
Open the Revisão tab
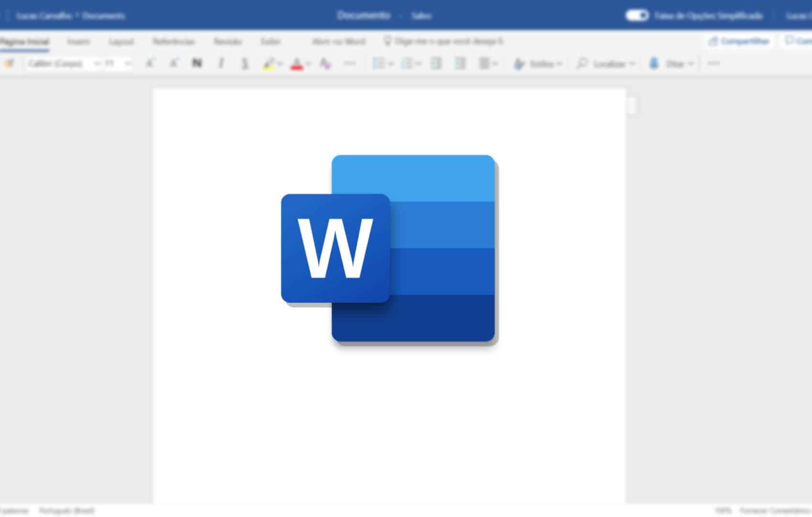(227, 42)
